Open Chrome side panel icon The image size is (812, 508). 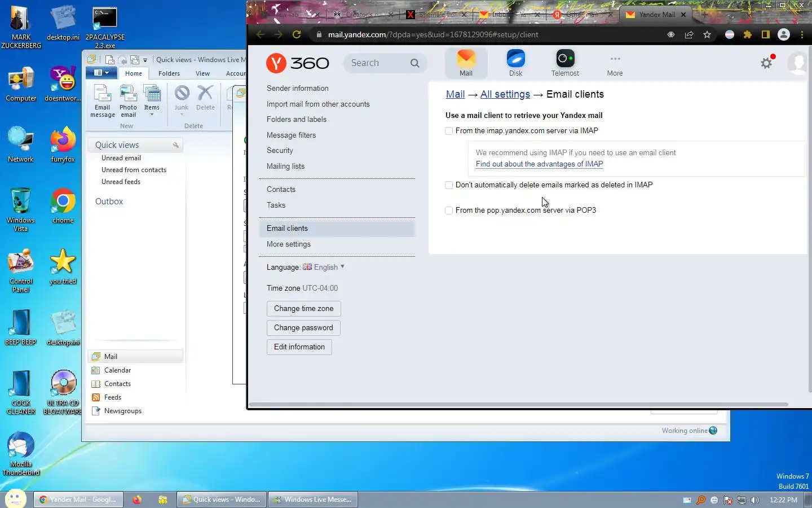click(x=765, y=34)
